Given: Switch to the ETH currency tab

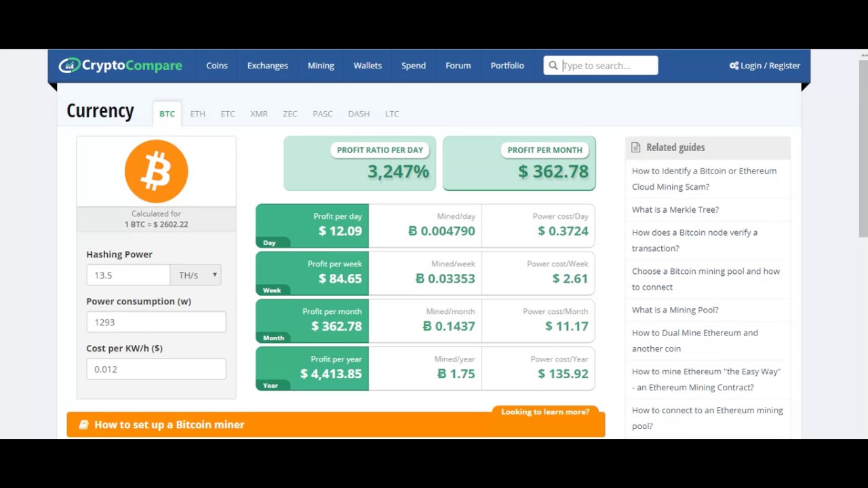Looking at the screenshot, I should coord(197,114).
